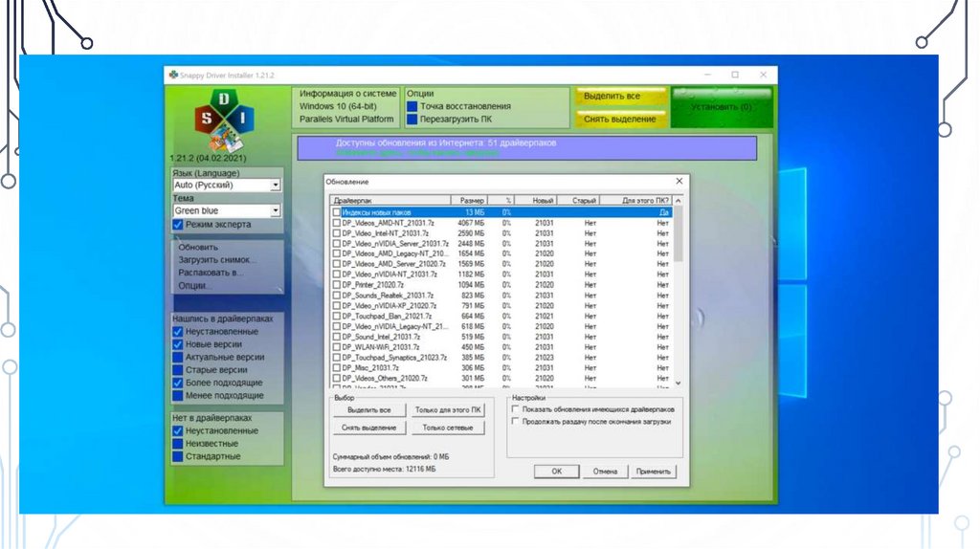
Task: Toggle Новые версии filter
Action: (177, 344)
